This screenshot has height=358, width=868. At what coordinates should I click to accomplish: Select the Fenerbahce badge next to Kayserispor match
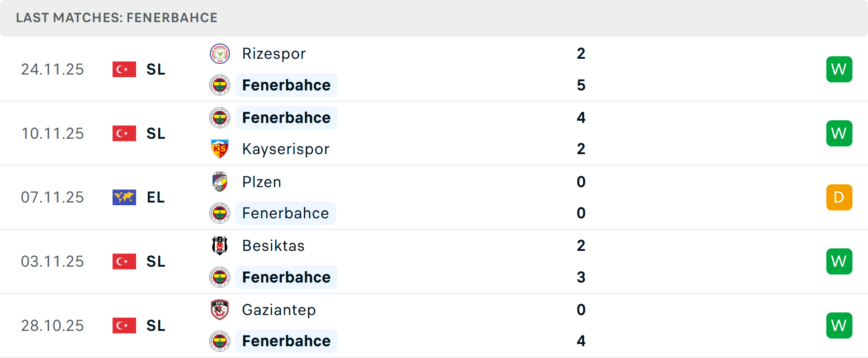[x=220, y=118]
